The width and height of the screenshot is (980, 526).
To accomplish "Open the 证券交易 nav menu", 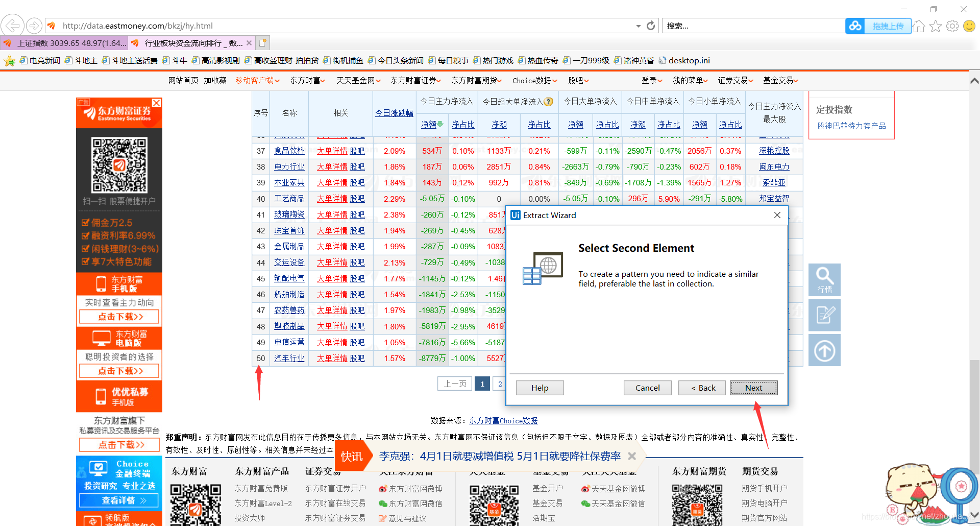I will click(736, 80).
